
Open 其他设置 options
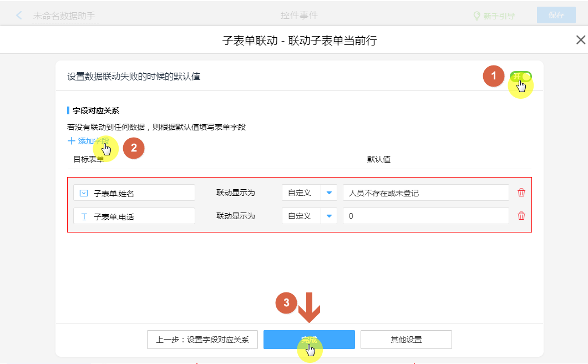click(406, 340)
